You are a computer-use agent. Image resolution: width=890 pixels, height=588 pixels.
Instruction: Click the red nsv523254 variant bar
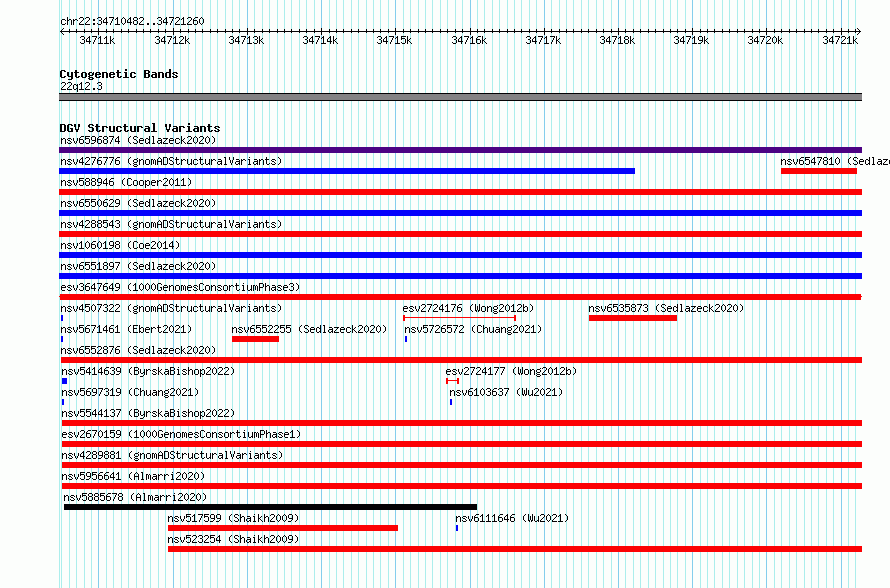point(515,549)
